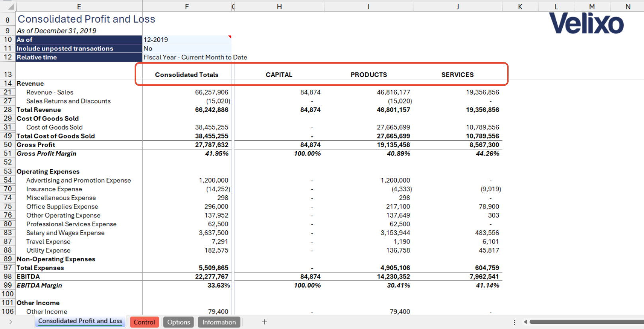Open the Information sheet tab
The height and width of the screenshot is (329, 644).
(x=219, y=322)
